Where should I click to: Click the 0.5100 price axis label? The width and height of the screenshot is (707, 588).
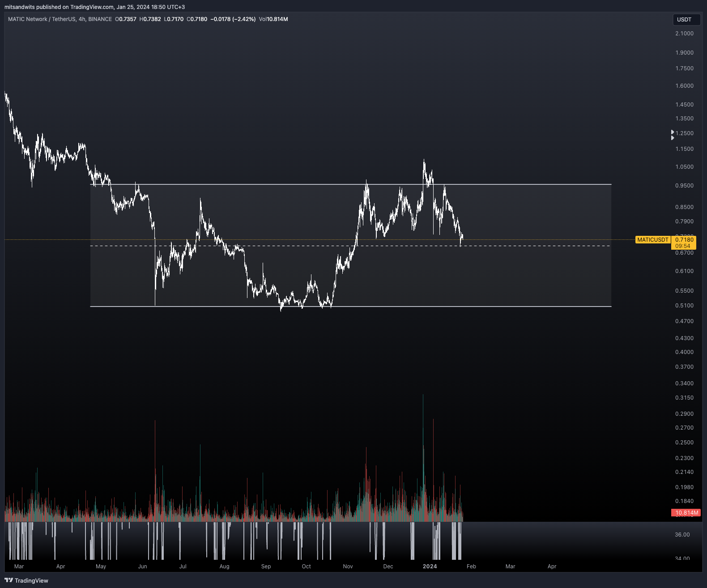tap(684, 306)
